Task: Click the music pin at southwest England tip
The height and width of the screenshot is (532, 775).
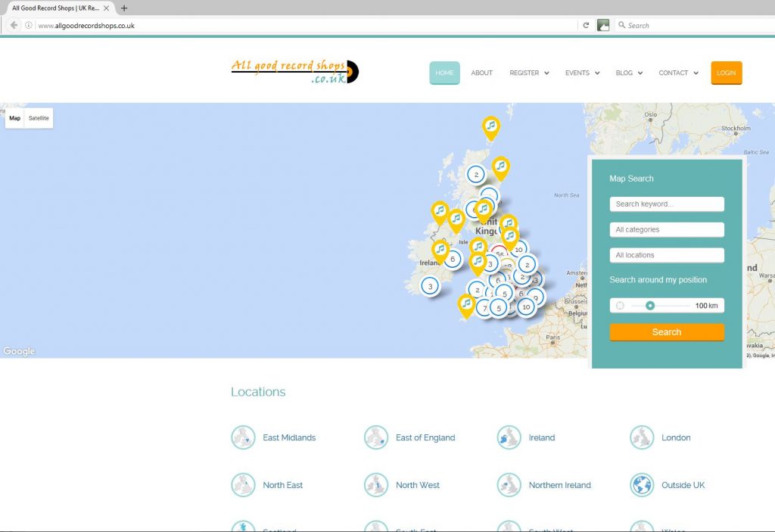Action: [x=466, y=306]
